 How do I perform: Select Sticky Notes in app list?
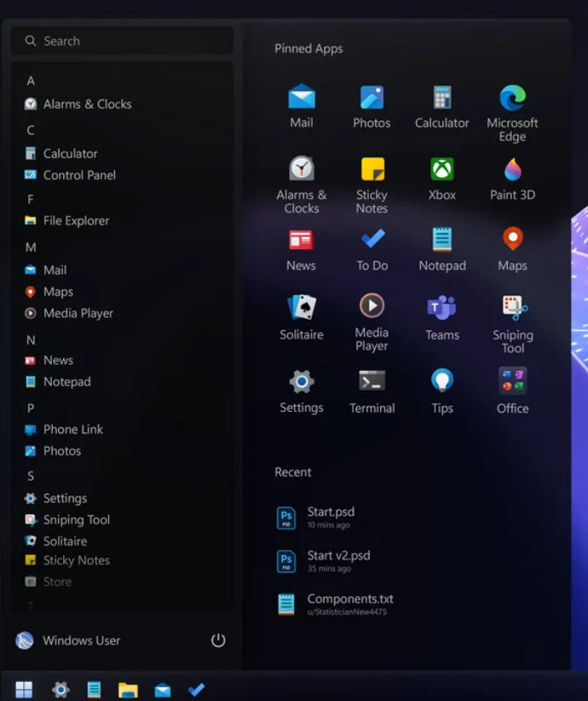point(67,560)
